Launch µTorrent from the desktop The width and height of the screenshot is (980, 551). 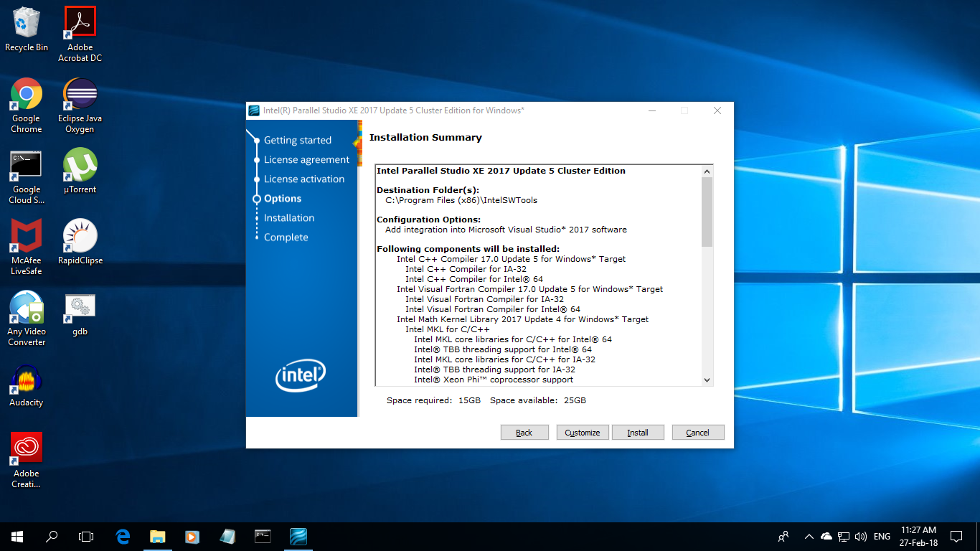click(80, 171)
